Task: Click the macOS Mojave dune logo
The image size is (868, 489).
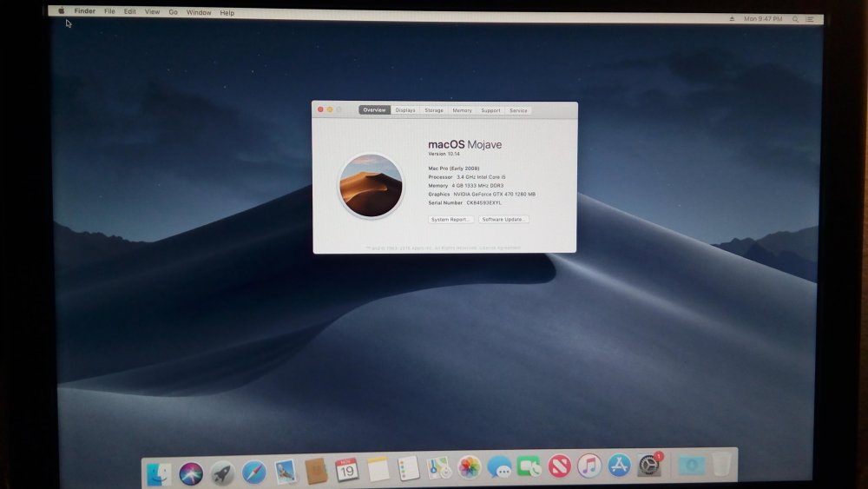Action: pyautogui.click(x=371, y=186)
